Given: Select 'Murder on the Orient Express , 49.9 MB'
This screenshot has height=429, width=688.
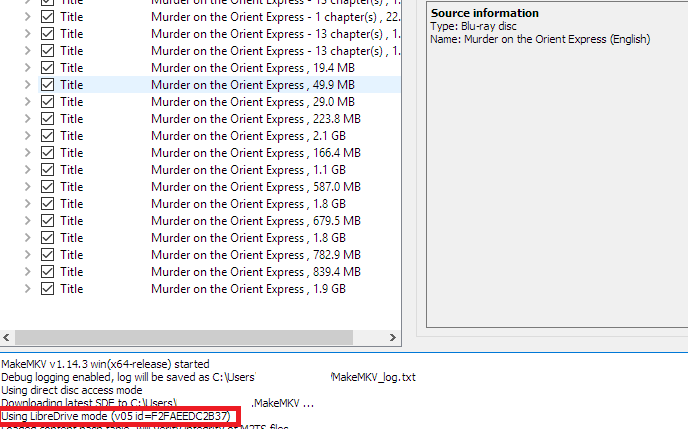Looking at the screenshot, I should pos(253,85).
